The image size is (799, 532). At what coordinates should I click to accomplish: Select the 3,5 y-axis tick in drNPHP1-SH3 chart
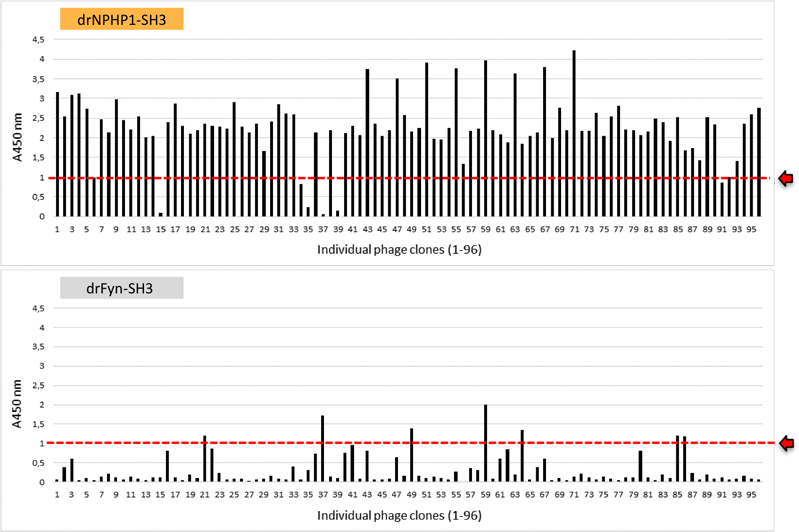coord(39,79)
